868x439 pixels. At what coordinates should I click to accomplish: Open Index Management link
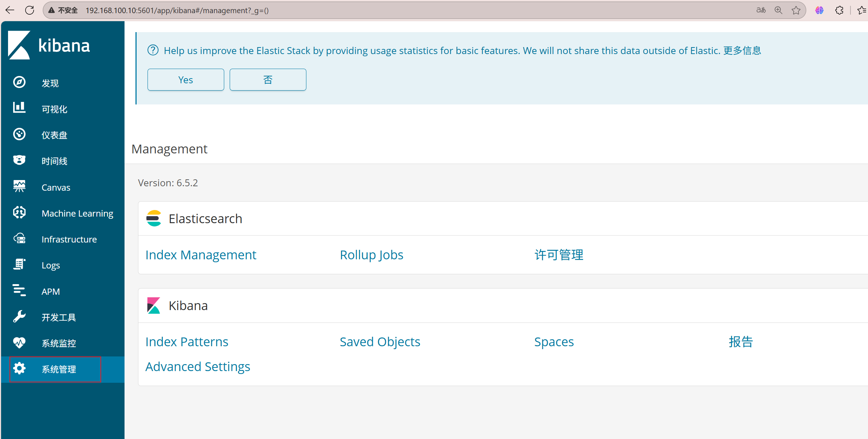tap(200, 255)
